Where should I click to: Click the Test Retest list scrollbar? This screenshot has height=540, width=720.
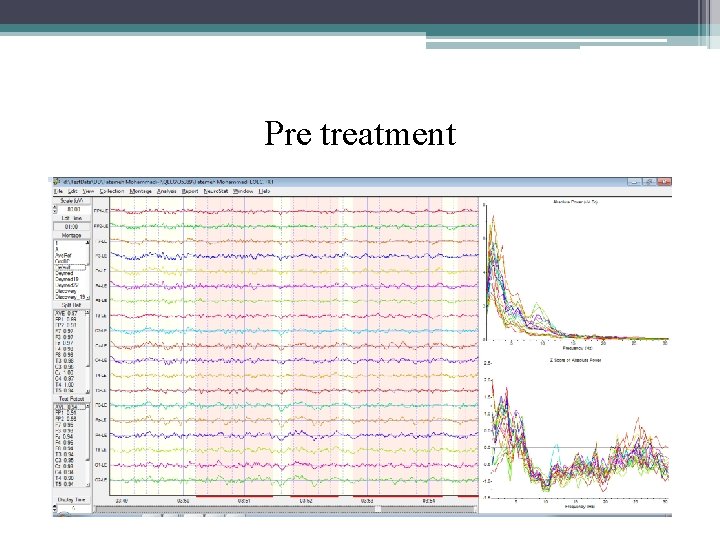(x=88, y=445)
